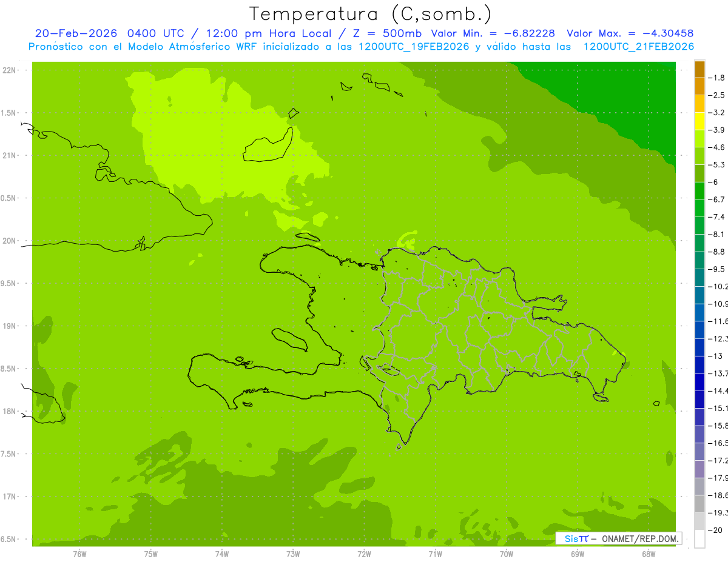Select the date text "20-Feb-2026"

coord(76,34)
